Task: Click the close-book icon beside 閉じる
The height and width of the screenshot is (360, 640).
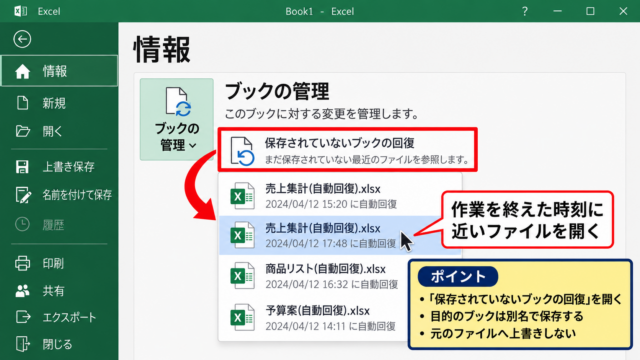Action: point(23,344)
